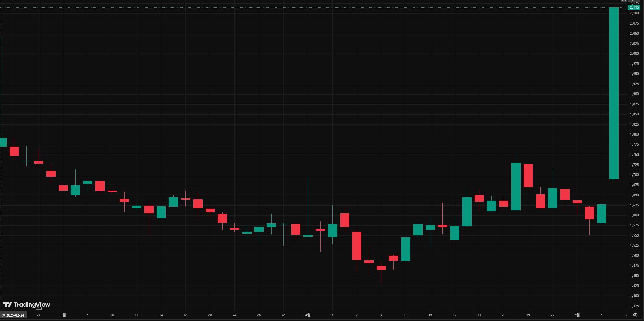This screenshot has height=321, width=644.
Task: Click the 1,900 price axis label
Action: pyautogui.click(x=634, y=94)
